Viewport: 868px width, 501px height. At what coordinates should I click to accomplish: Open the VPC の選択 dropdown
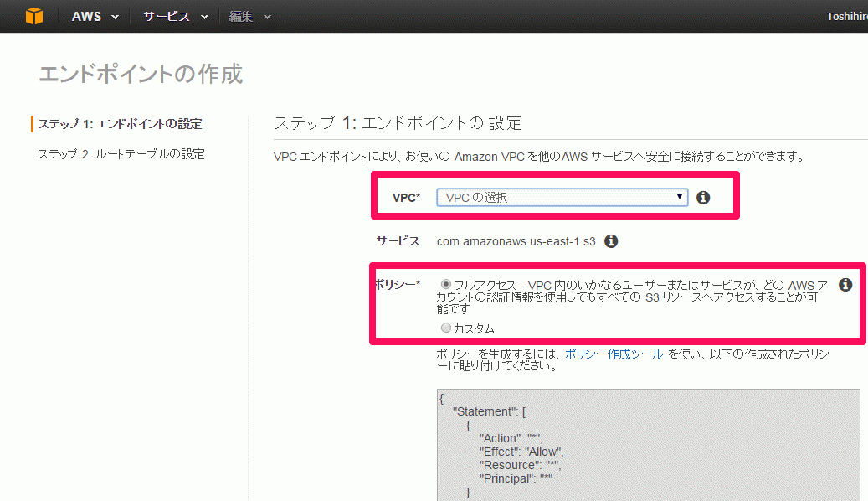coord(562,197)
